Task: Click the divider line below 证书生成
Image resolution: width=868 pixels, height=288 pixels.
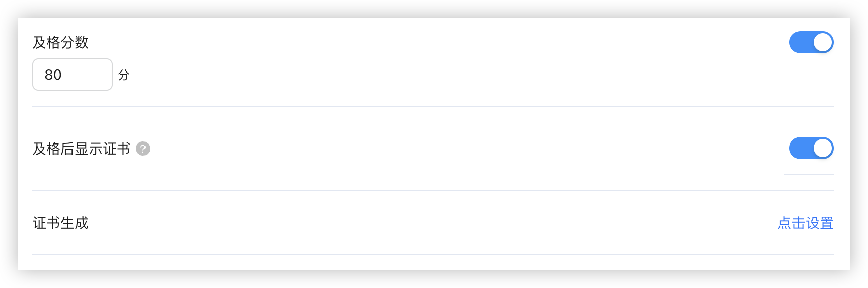Action: click(x=433, y=254)
